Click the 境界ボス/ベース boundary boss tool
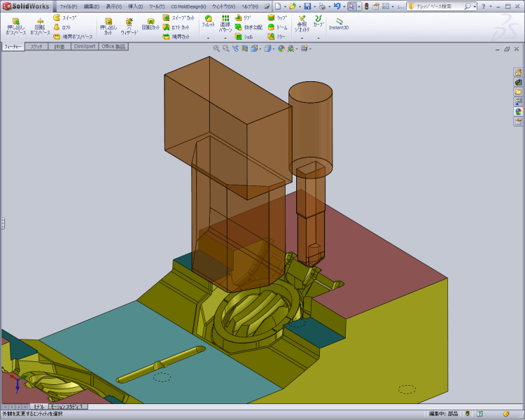 tap(73, 36)
